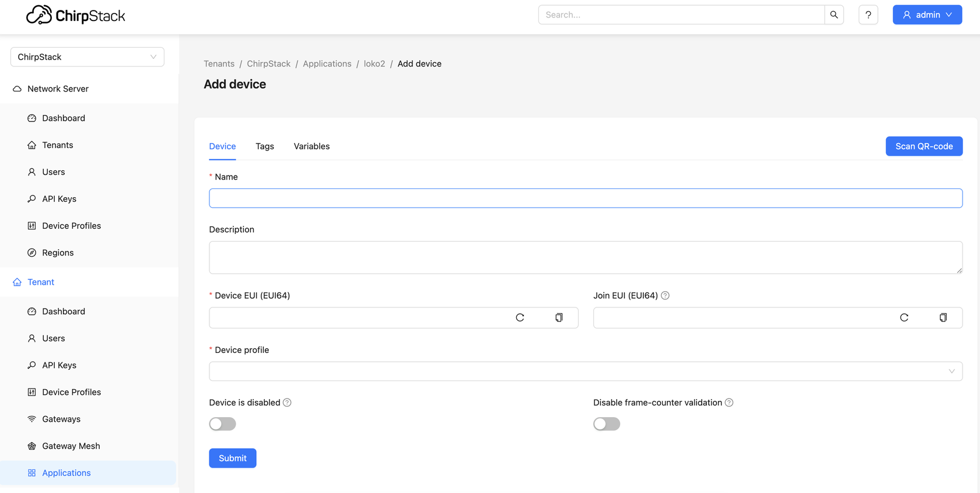The image size is (980, 493).
Task: Click the frame-counter validation help icon
Action: pyautogui.click(x=729, y=403)
